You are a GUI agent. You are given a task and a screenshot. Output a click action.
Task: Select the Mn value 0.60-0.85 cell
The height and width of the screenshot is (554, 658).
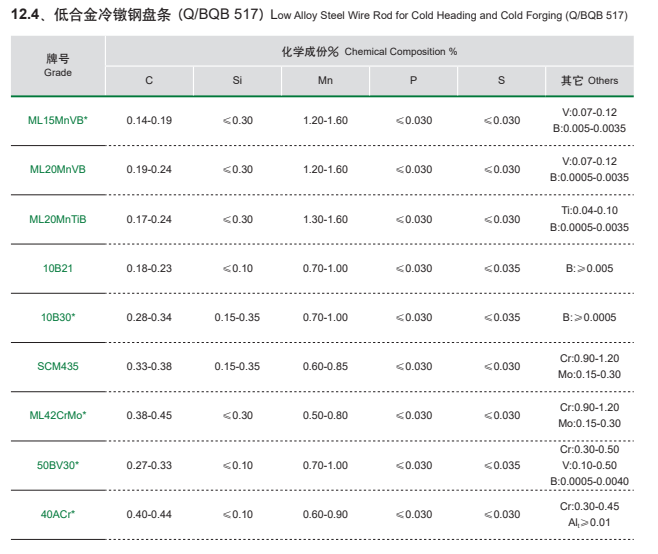click(x=325, y=366)
